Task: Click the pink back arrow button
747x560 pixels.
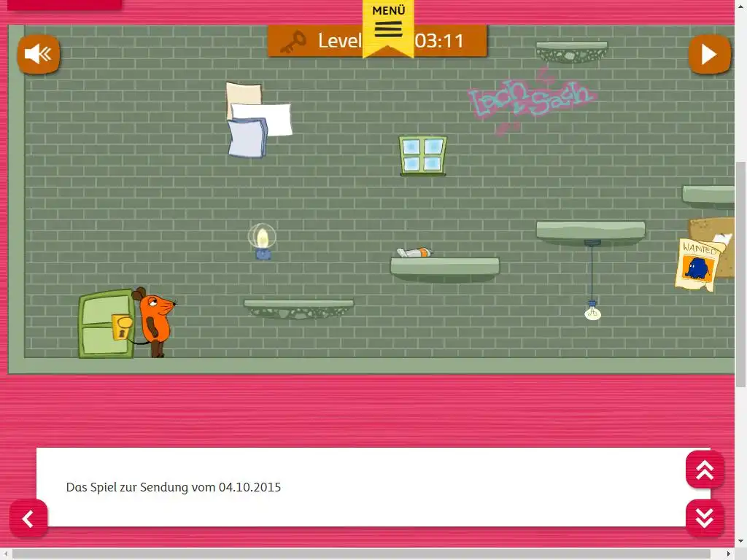Action: tap(28, 518)
